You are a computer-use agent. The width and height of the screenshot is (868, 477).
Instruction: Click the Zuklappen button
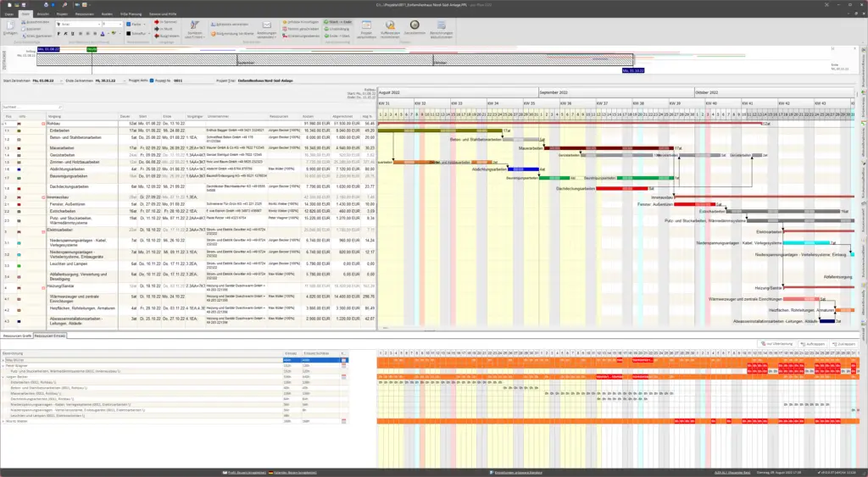click(843, 344)
